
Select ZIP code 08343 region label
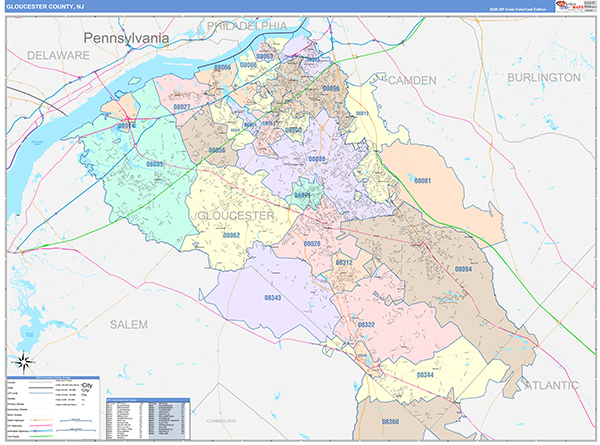(x=273, y=297)
